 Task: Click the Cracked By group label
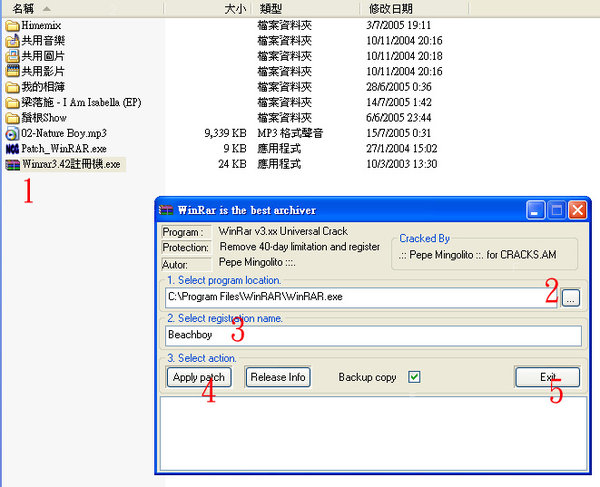click(424, 239)
